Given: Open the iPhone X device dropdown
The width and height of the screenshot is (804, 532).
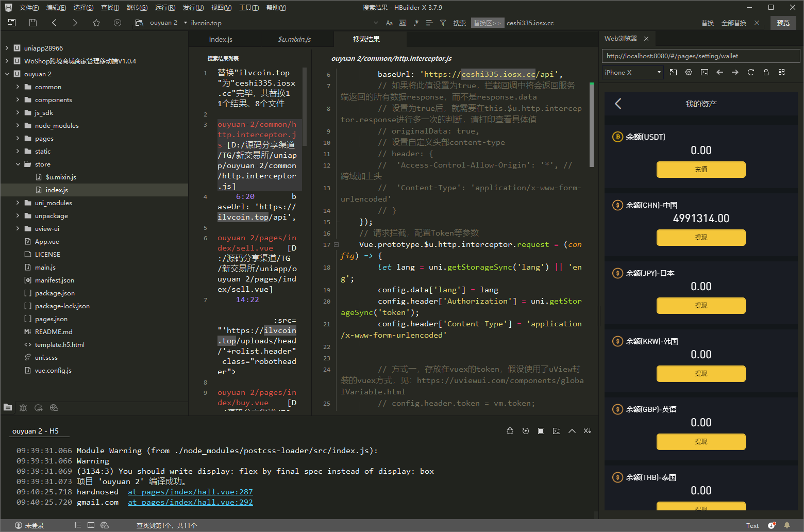Looking at the screenshot, I should tap(632, 73).
